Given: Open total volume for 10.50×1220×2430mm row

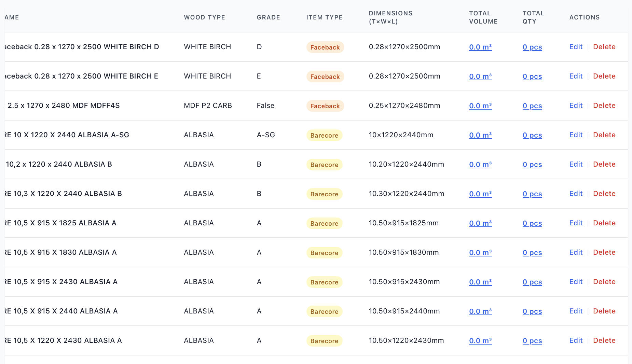Looking at the screenshot, I should pos(480,341).
